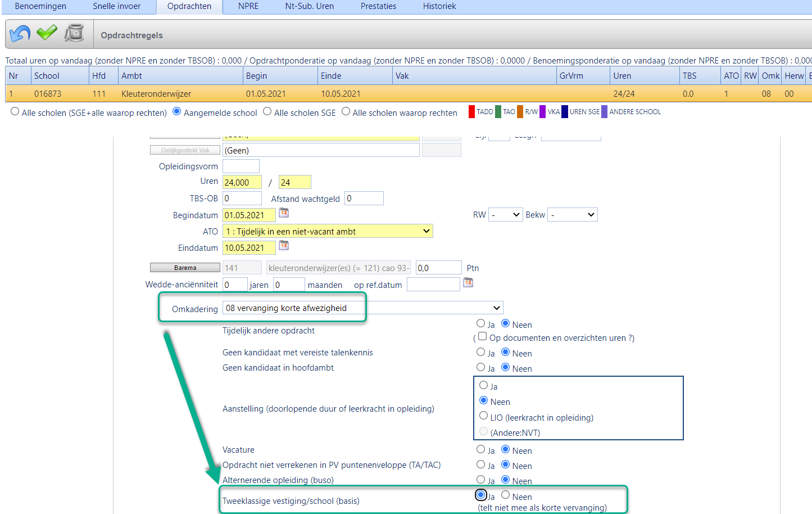Click the Wedde-anciënniteit maanden field
Screen dimensions: 812x514
pyautogui.click(x=289, y=285)
